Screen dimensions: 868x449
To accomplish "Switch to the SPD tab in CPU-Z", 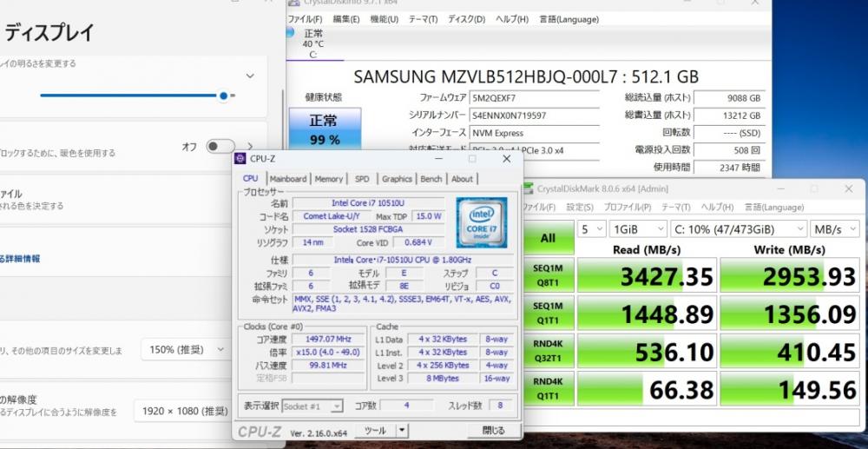I will (362, 179).
